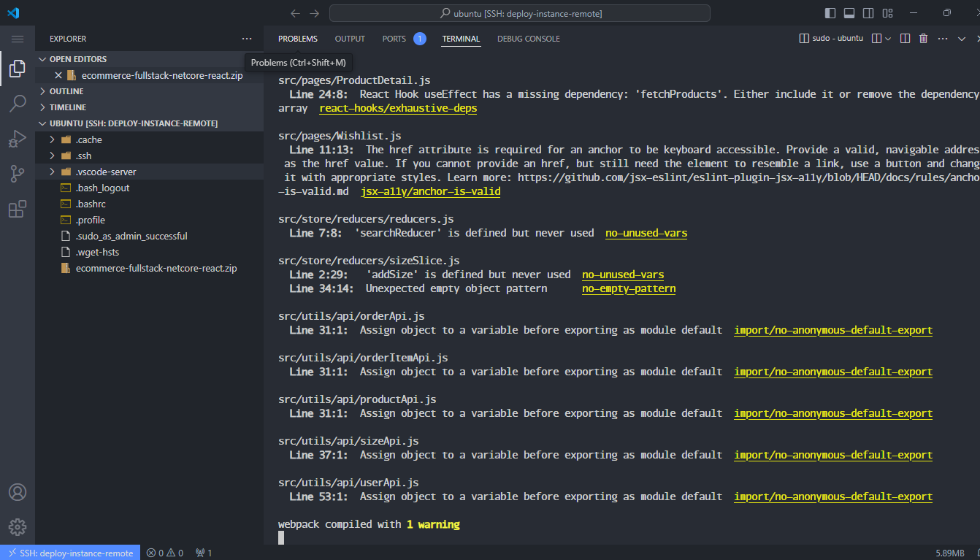This screenshot has width=980, height=560.
Task: Open the .profile file
Action: click(149, 220)
